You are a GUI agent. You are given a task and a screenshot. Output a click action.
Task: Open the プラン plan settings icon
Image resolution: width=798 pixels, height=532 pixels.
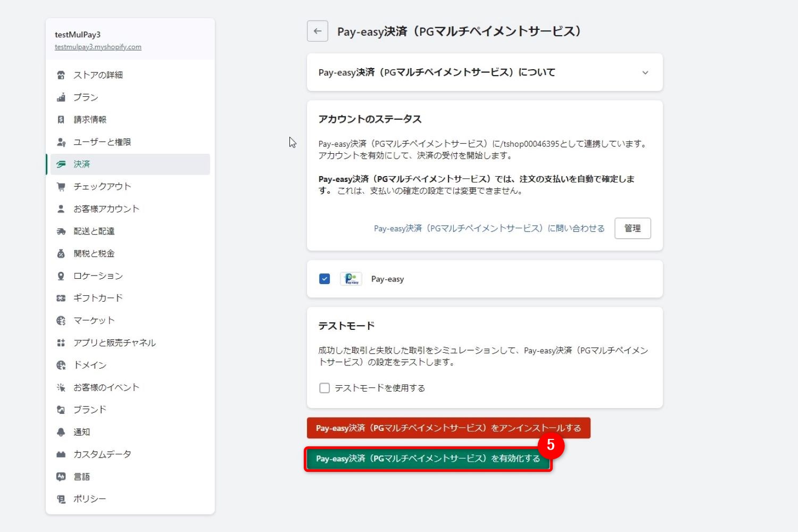click(61, 97)
